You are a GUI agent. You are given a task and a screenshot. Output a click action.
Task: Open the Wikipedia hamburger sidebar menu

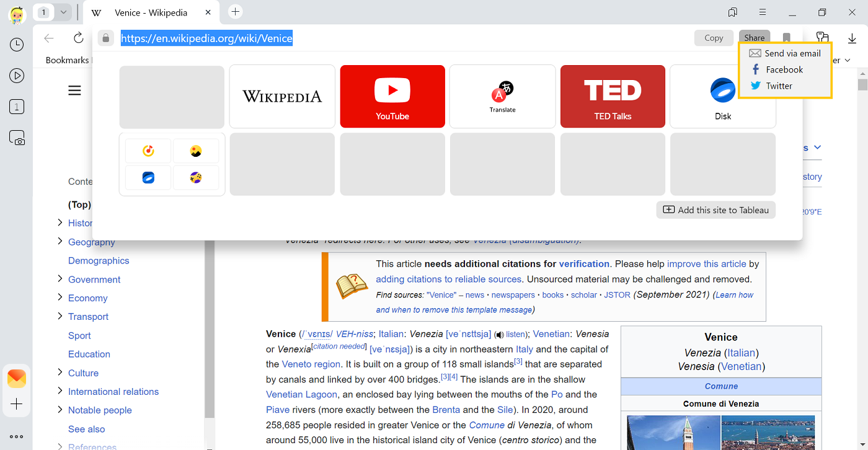(x=74, y=90)
